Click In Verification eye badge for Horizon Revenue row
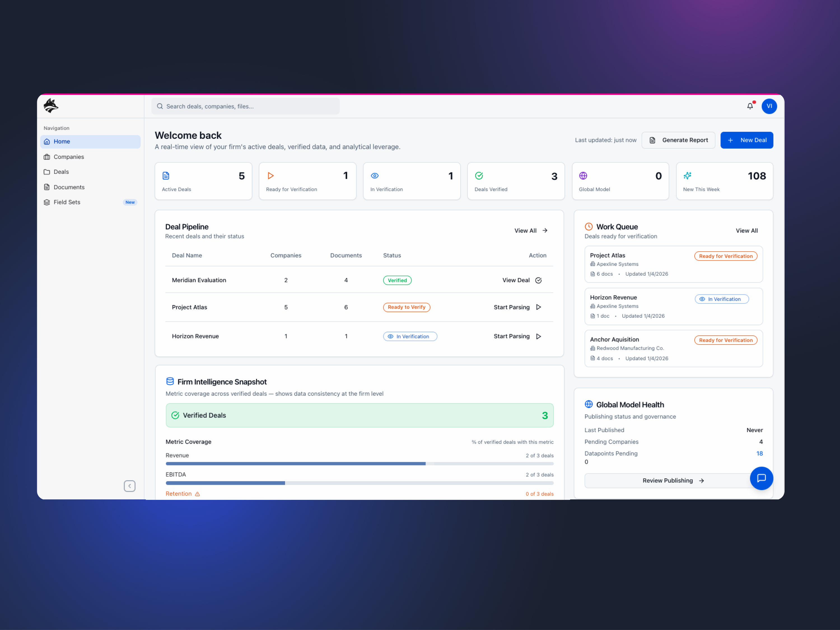Viewport: 840px width, 630px height. pos(410,337)
